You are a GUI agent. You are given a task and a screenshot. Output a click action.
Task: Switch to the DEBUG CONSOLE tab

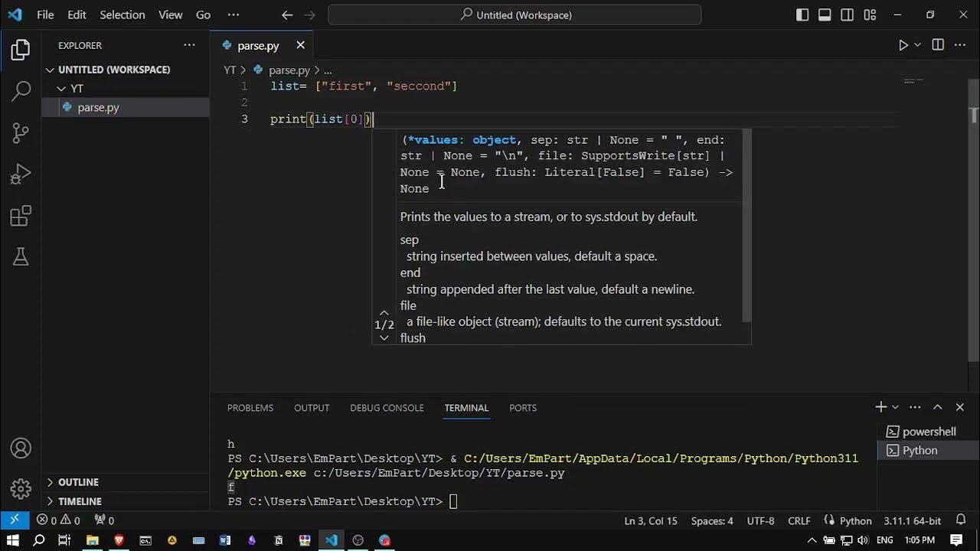387,408
